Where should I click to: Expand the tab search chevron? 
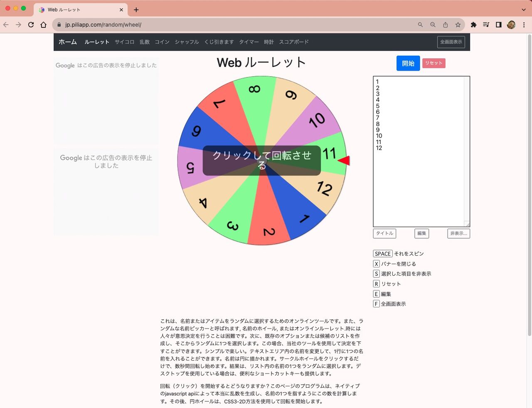pos(523,10)
